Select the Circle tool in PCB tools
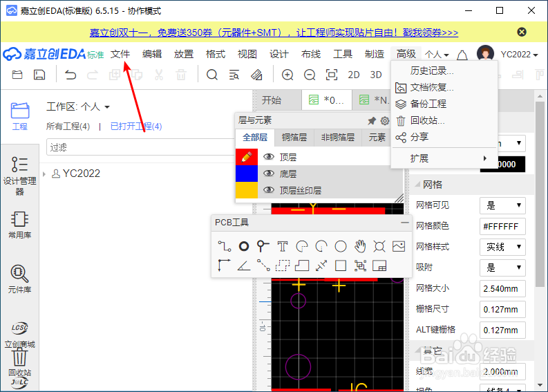The image size is (548, 392). tap(341, 247)
